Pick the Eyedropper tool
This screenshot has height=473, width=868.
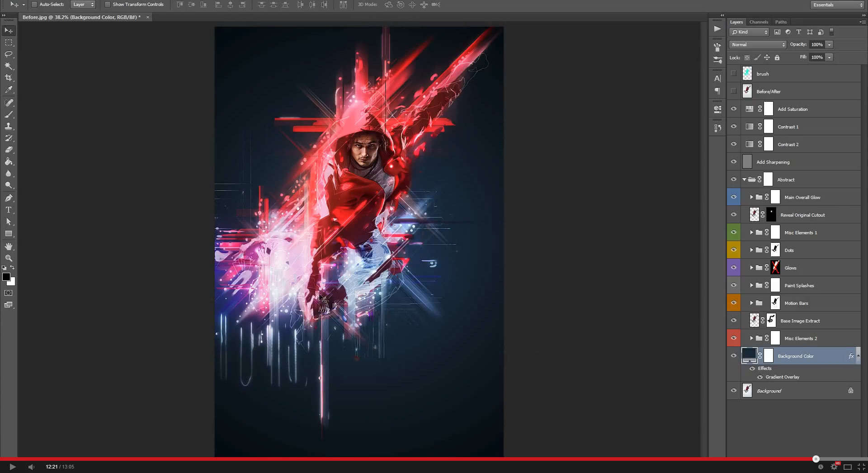point(9,90)
